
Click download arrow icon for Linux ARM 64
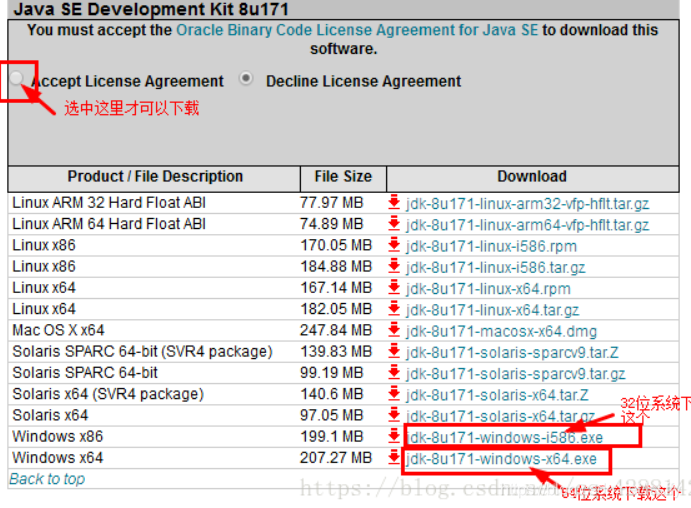pos(394,223)
